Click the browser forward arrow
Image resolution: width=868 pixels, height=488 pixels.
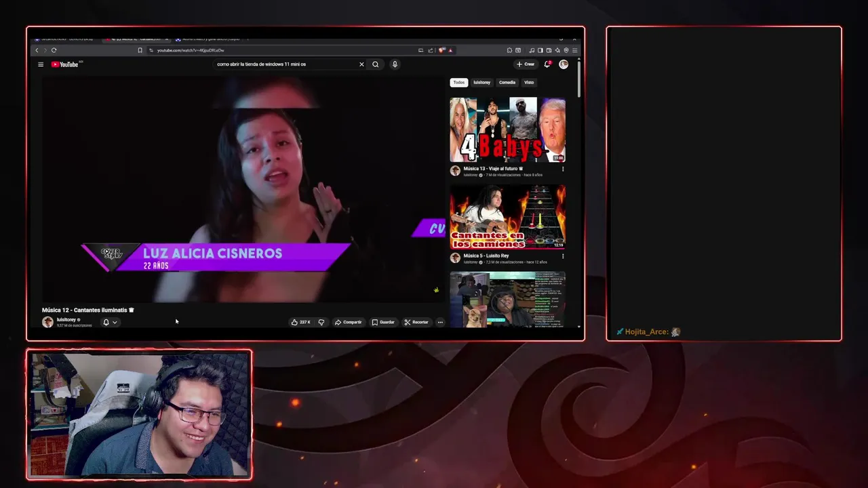pos(45,50)
